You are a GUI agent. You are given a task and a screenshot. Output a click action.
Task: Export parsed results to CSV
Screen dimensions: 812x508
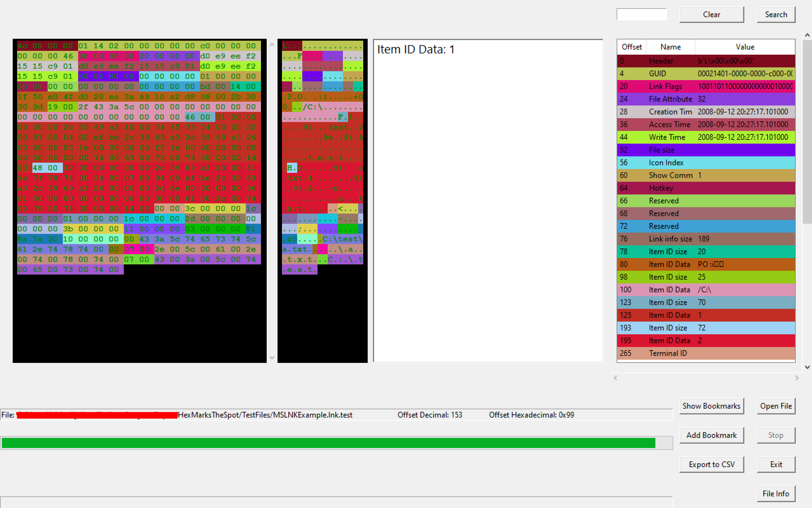coord(711,464)
